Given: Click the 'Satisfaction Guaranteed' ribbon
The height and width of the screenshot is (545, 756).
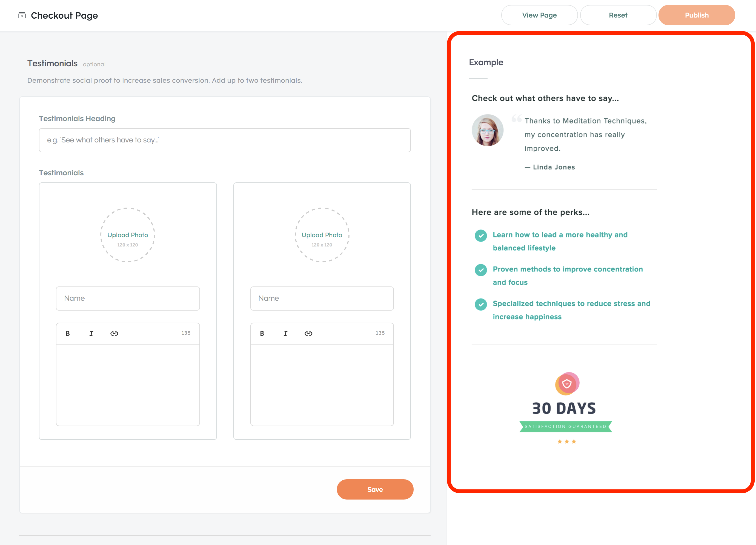Looking at the screenshot, I should click(x=566, y=426).
